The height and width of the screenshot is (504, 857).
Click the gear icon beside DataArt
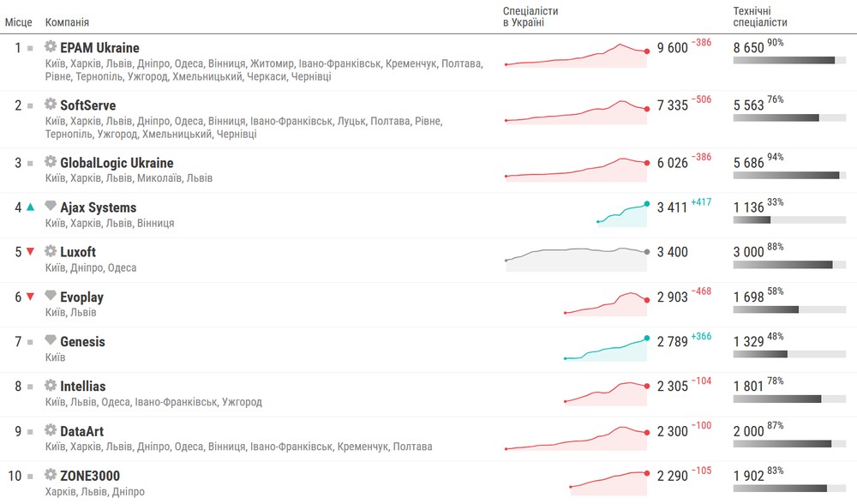pyautogui.click(x=51, y=430)
